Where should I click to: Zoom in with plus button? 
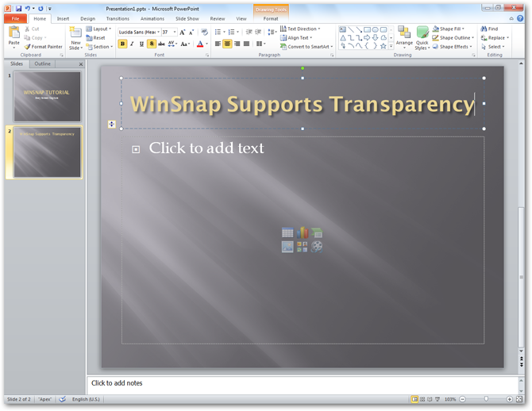click(509, 399)
